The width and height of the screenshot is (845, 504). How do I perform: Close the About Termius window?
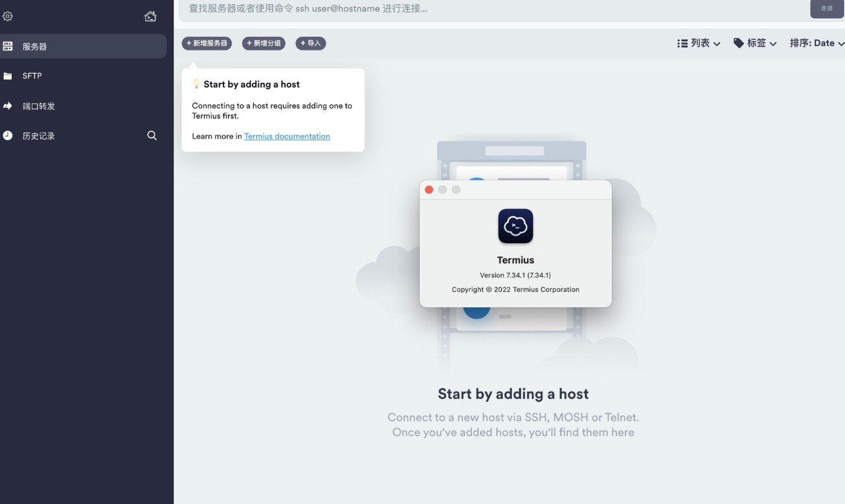click(x=429, y=190)
